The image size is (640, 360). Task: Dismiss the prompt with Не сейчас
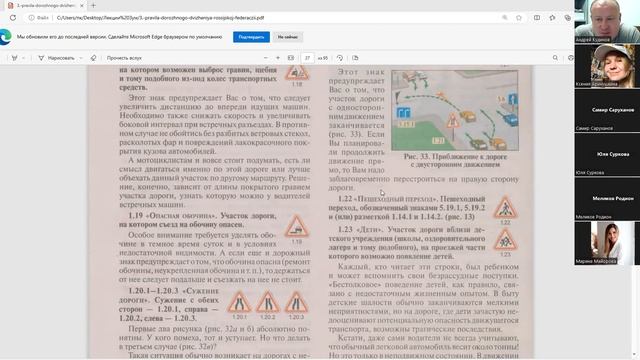(288, 37)
